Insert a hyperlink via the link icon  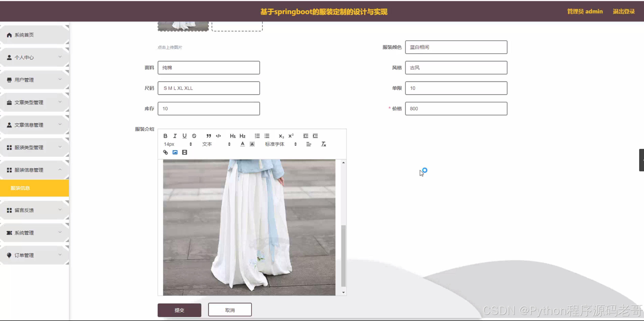point(165,152)
